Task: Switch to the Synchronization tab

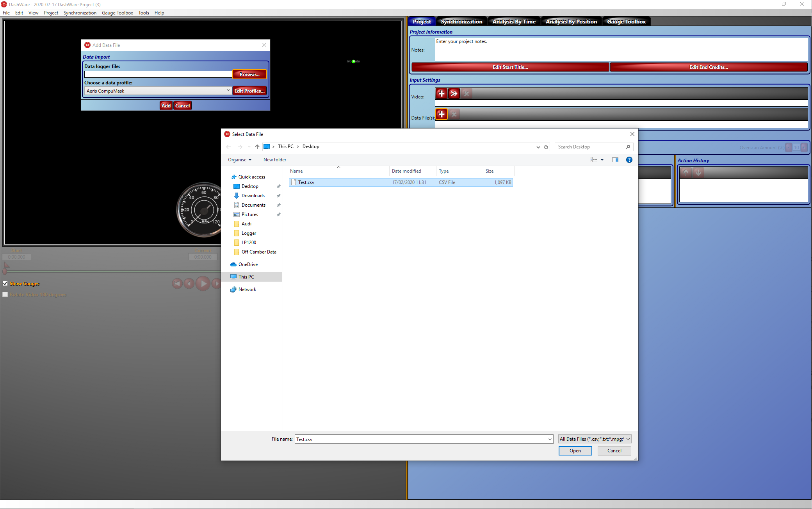Action: (461, 21)
